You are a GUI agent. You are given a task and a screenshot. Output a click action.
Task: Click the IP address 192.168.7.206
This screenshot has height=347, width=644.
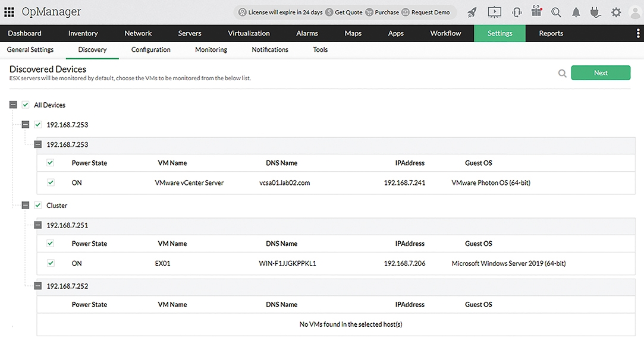point(404,263)
